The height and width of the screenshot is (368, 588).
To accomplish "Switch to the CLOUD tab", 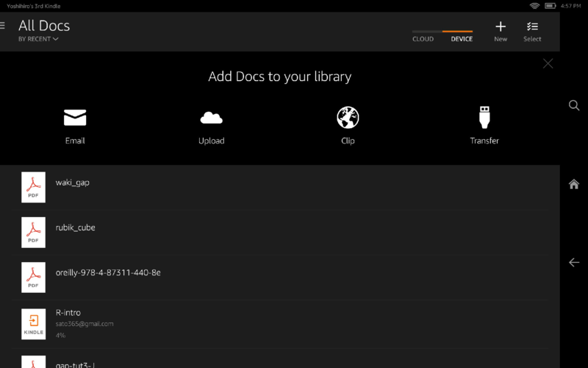I will [423, 39].
